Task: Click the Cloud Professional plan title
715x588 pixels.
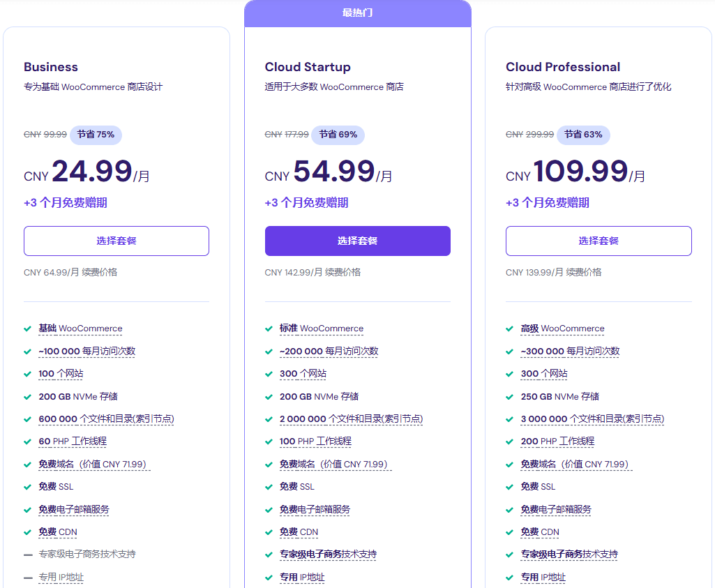Action: (563, 67)
